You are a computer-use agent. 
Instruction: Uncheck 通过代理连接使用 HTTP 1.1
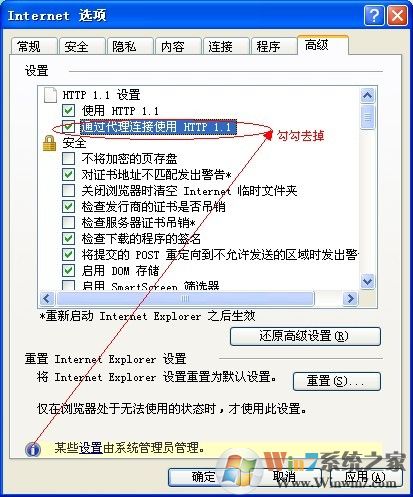(x=68, y=127)
